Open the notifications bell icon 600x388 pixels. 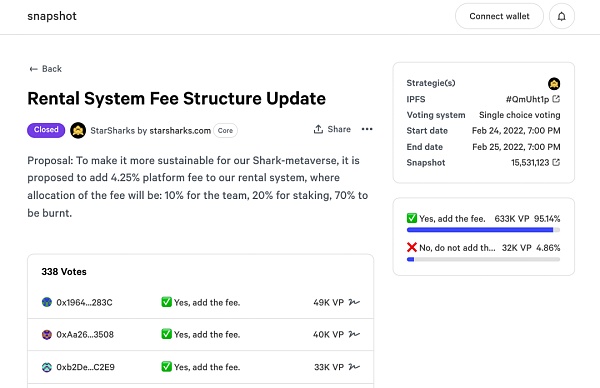click(561, 16)
